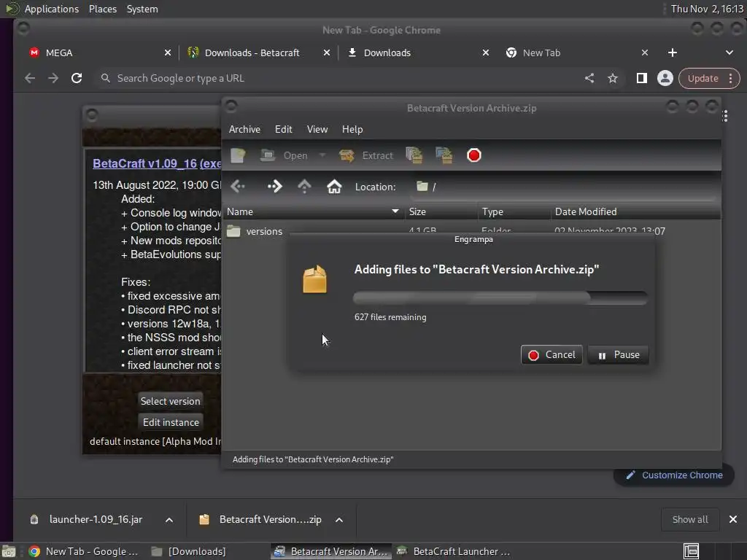Click the Extract toolbar button
The width and height of the screenshot is (747, 560).
(366, 155)
